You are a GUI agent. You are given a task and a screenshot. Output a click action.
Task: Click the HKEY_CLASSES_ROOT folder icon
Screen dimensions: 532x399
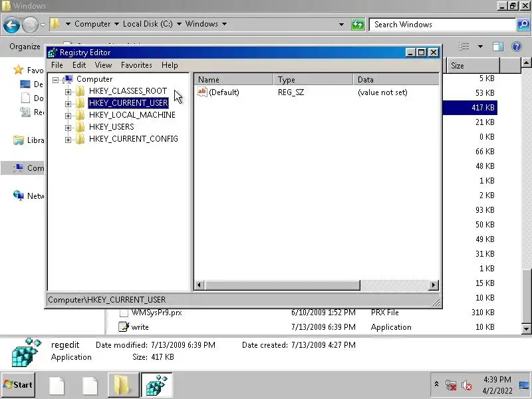point(80,91)
